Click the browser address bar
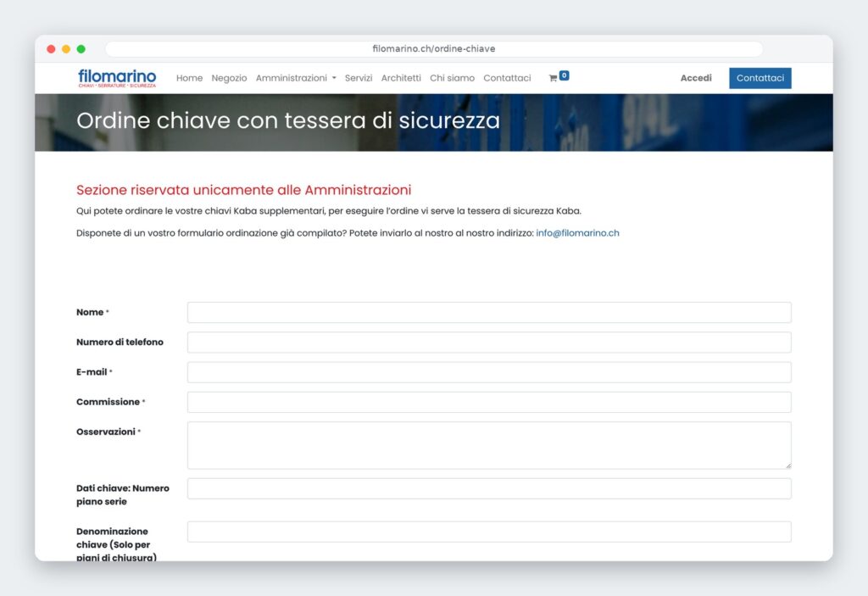This screenshot has height=596, width=868. [434, 48]
